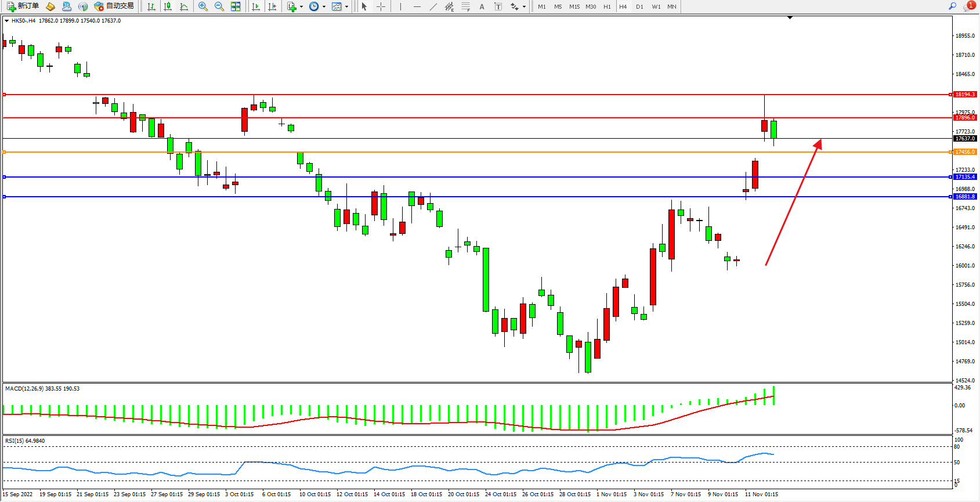The image size is (980, 502).
Task: Open the chart templates dropdown arrow
Action: coord(346,7)
